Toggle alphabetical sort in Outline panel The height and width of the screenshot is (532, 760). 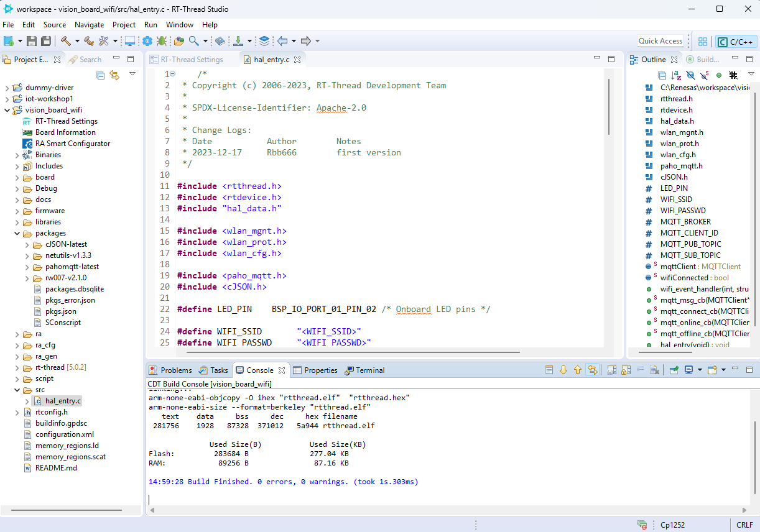[676, 75]
